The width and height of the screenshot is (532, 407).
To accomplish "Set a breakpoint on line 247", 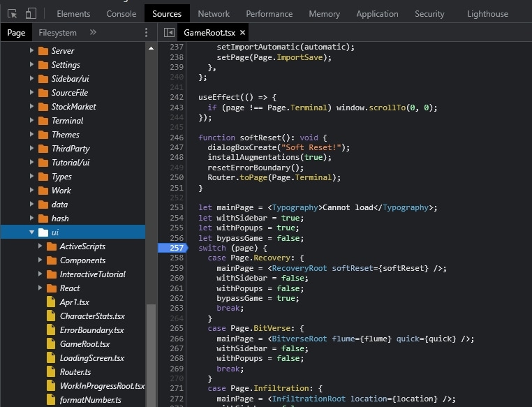I will coord(177,147).
